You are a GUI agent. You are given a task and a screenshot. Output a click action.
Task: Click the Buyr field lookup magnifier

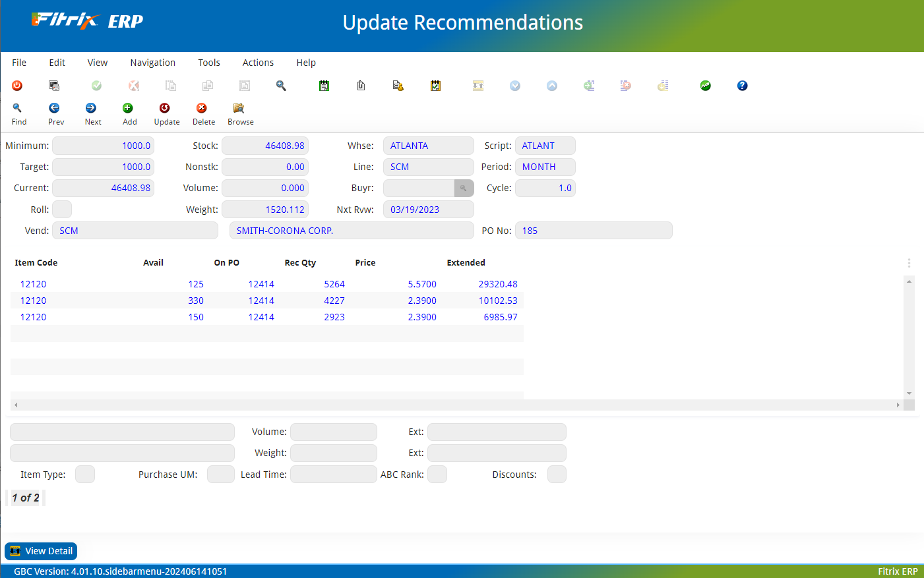[x=464, y=188]
